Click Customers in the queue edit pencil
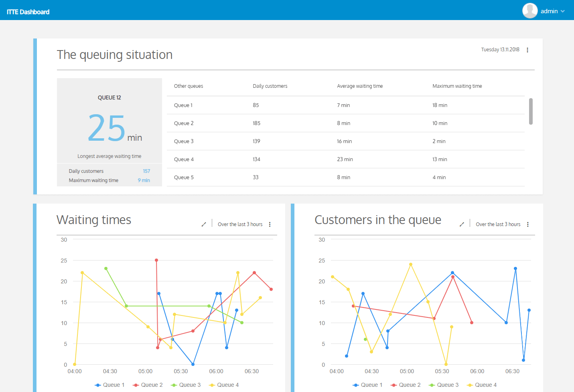This screenshot has width=574, height=392. (x=462, y=224)
